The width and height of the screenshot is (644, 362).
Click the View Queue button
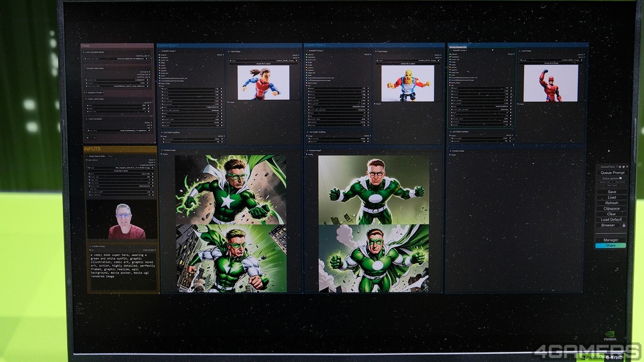(x=620, y=182)
